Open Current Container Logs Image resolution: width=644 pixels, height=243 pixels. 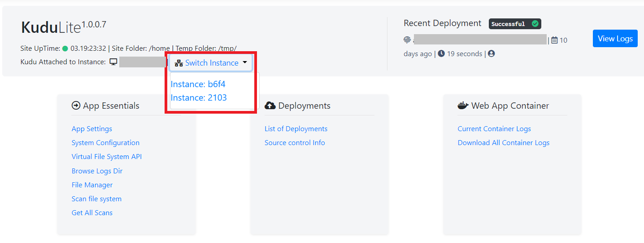(x=494, y=129)
